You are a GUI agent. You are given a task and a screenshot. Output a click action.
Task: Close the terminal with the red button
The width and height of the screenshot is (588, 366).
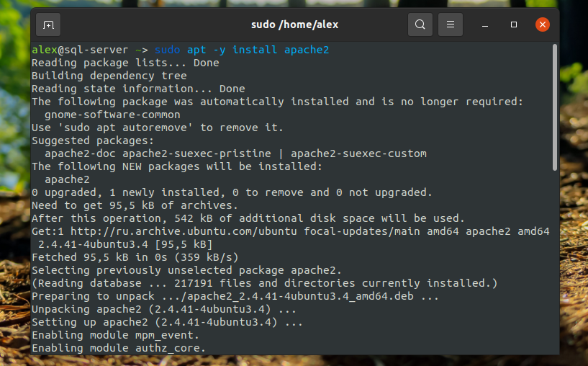tap(542, 24)
